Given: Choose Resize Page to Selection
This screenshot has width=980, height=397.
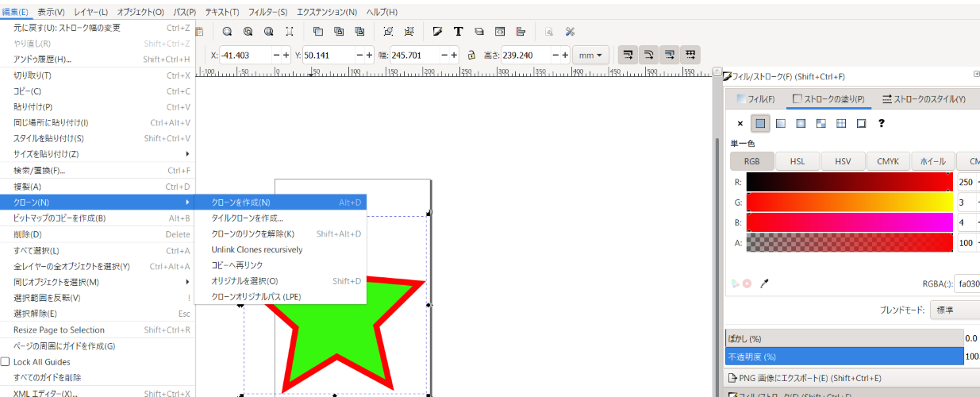Looking at the screenshot, I should click(x=98, y=330).
